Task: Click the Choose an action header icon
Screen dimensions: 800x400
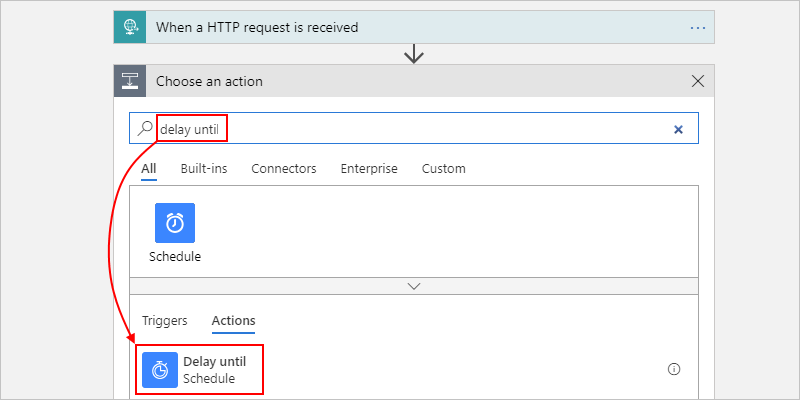Action: 131,81
